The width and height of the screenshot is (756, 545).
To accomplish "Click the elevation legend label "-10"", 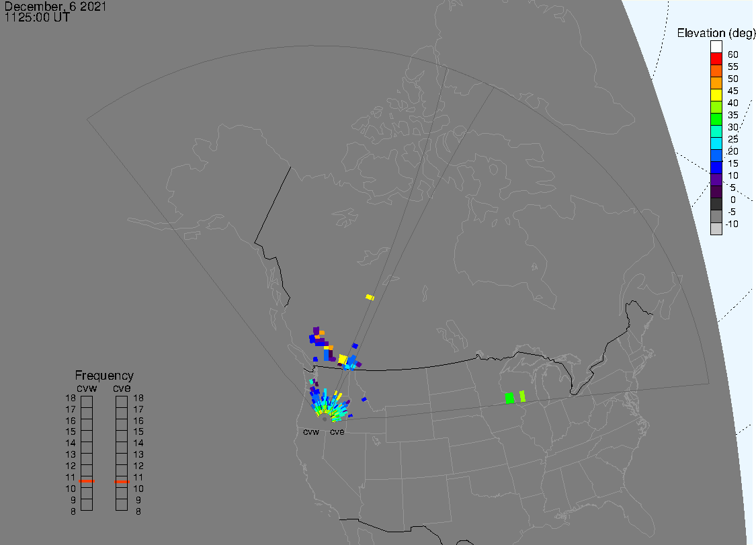I will point(732,224).
